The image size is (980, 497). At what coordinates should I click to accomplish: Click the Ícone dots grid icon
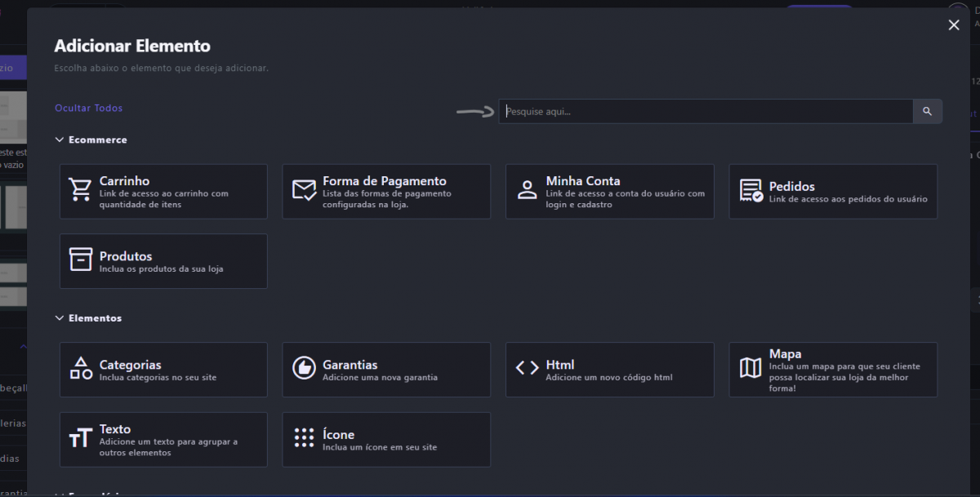(304, 438)
